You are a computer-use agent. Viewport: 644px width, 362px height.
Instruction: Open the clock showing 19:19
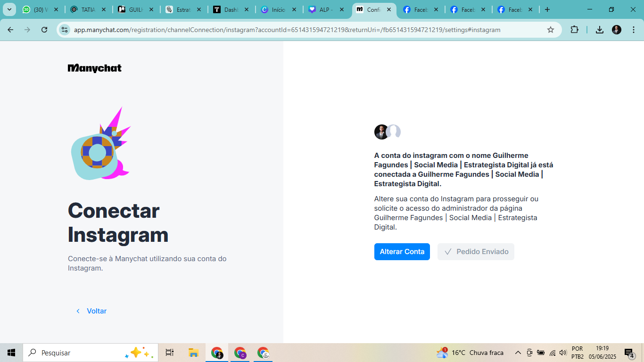[603, 353]
